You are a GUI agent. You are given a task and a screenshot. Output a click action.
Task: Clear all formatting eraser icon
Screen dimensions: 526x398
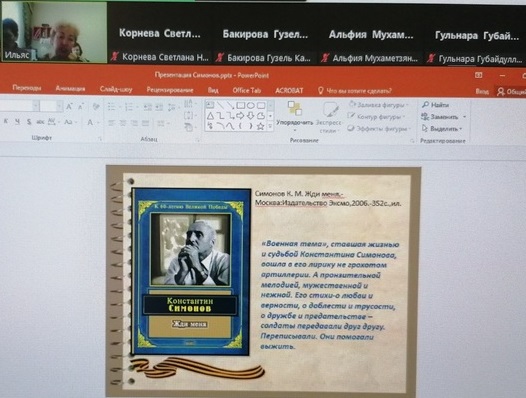96,107
